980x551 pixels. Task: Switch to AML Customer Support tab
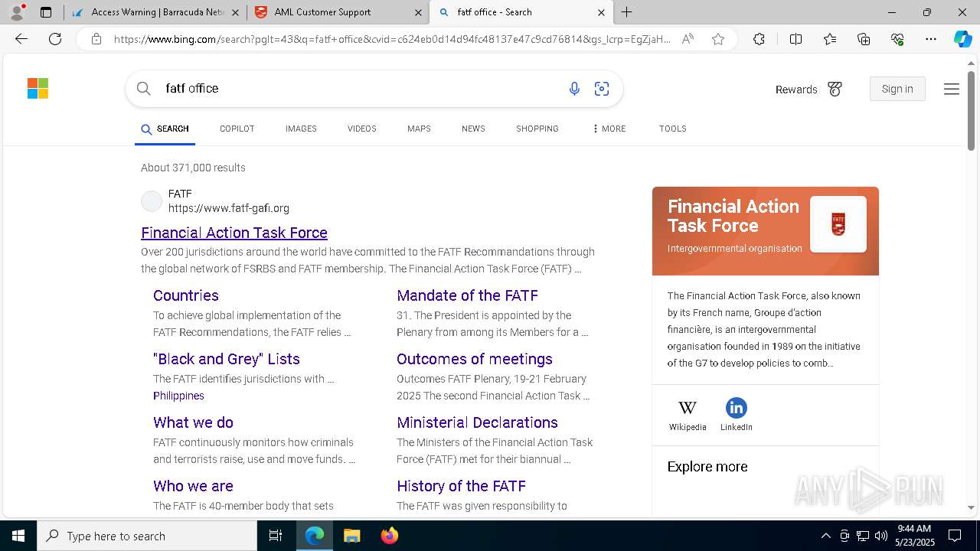(338, 12)
